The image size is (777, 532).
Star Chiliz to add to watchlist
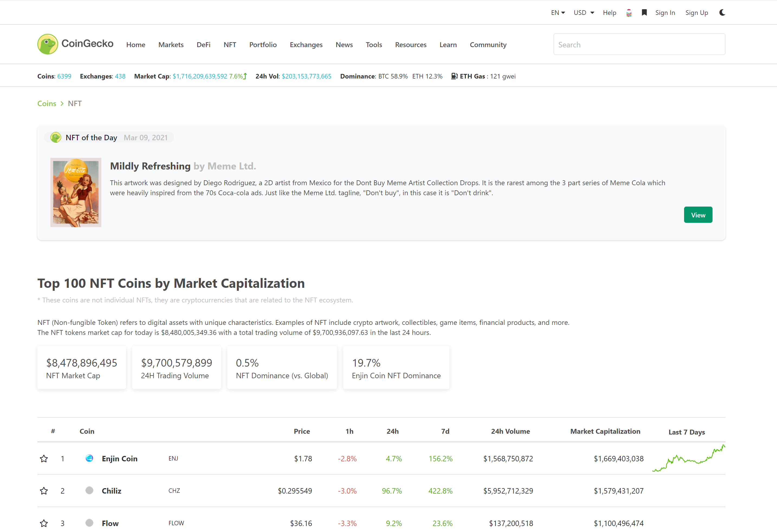coord(44,491)
